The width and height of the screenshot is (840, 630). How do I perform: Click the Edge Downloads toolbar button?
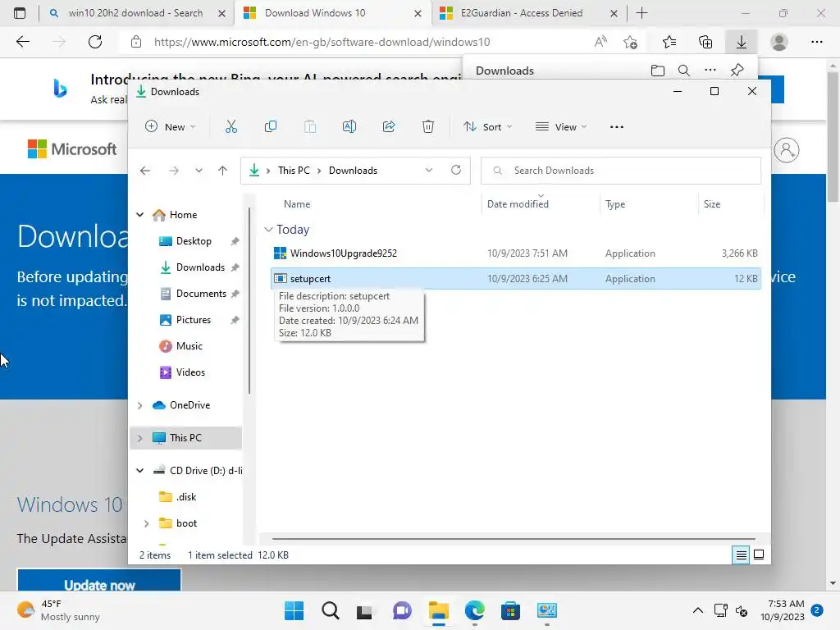coord(742,42)
